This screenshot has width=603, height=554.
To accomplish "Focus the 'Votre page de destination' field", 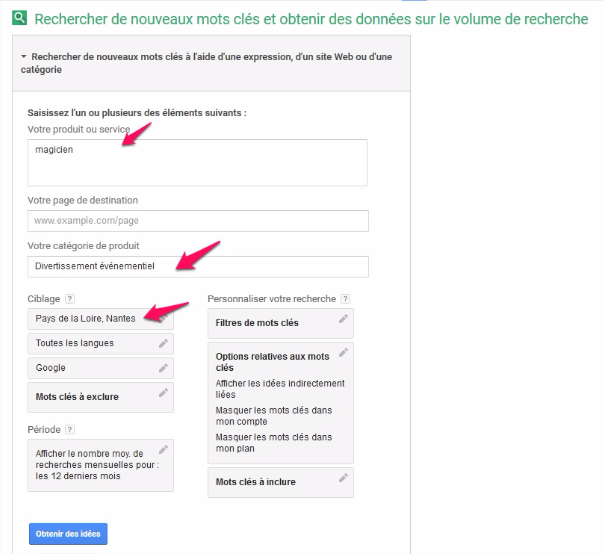I will [198, 221].
